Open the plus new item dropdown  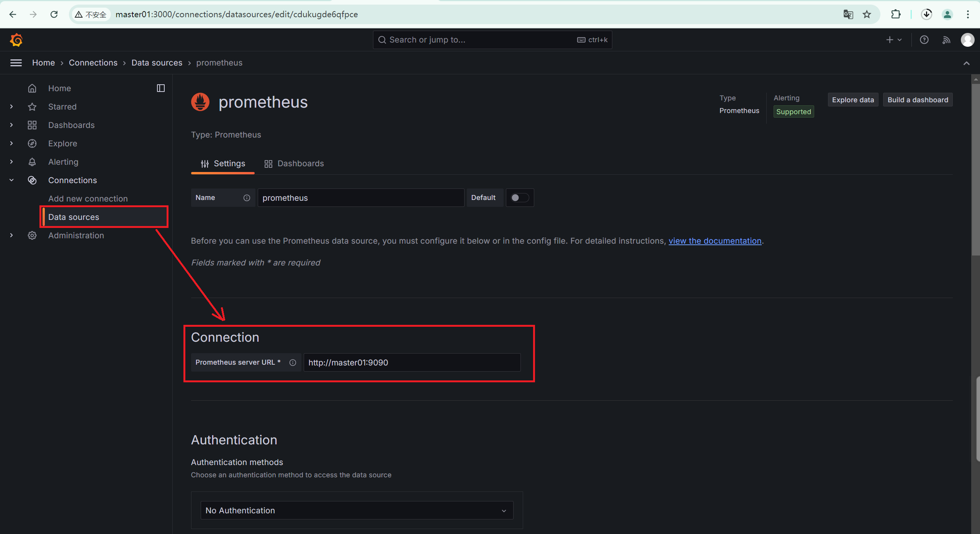894,40
